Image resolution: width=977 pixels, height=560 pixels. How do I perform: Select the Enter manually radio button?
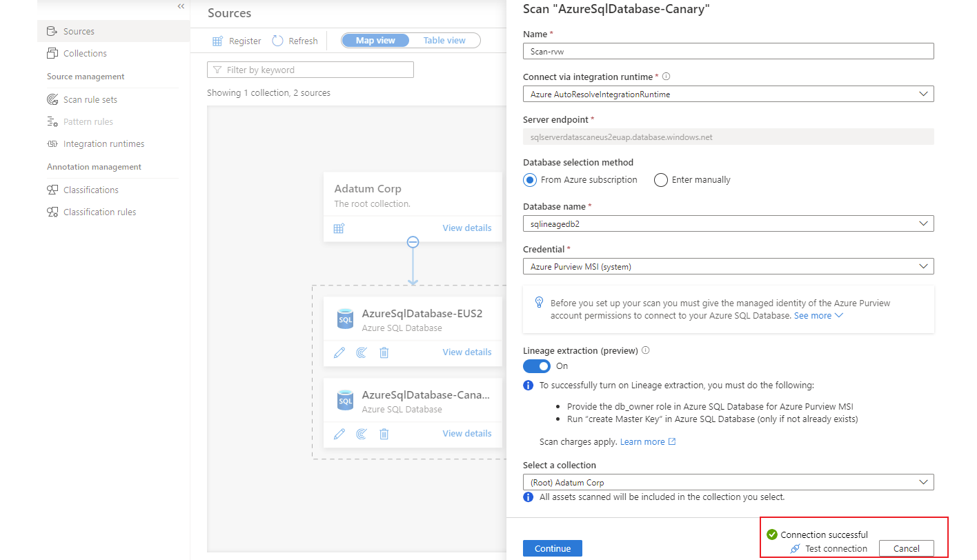coord(660,179)
